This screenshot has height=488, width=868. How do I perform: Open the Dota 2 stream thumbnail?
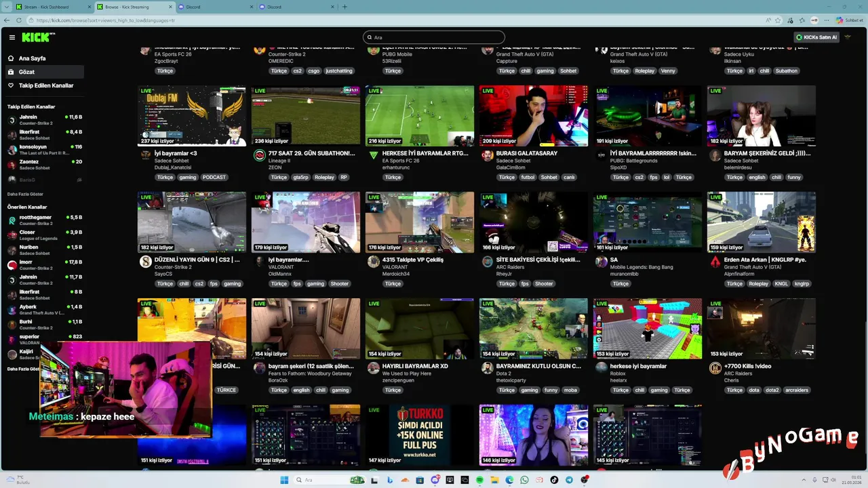coord(534,329)
